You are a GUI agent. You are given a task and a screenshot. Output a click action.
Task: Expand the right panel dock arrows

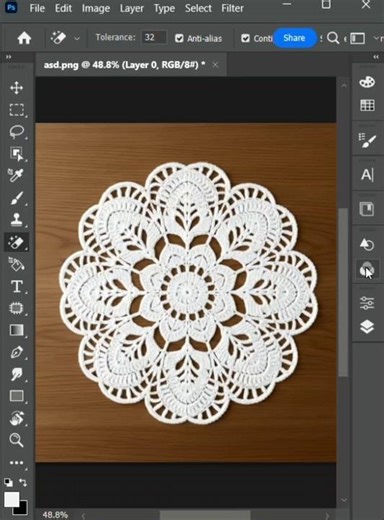376,57
